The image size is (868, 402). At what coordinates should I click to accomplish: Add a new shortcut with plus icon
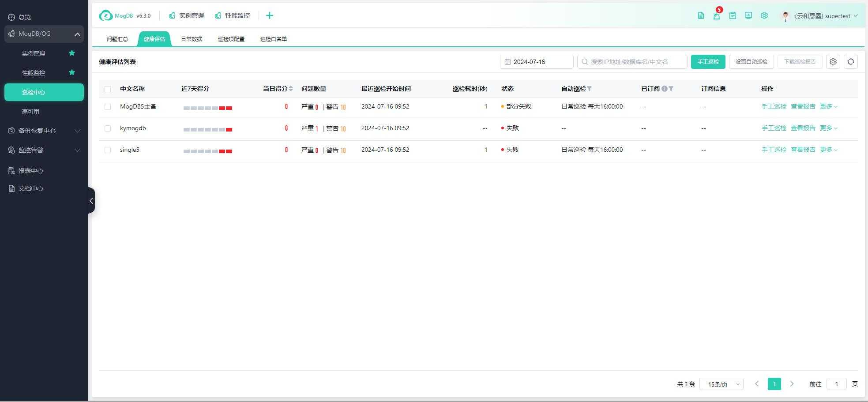point(270,15)
